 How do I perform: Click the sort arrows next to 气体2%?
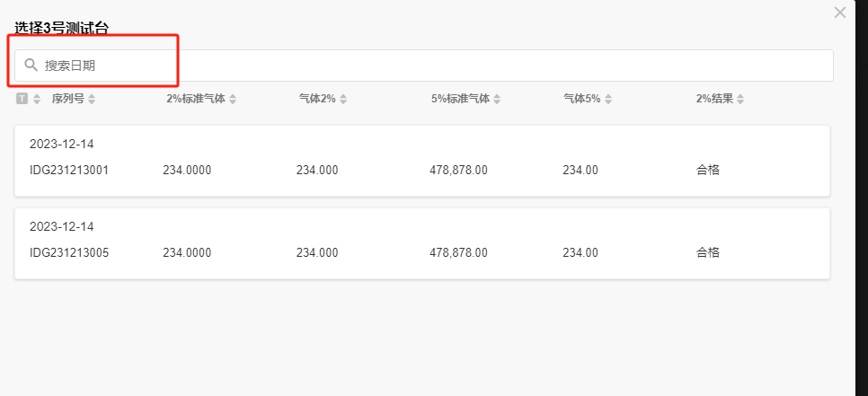point(343,99)
